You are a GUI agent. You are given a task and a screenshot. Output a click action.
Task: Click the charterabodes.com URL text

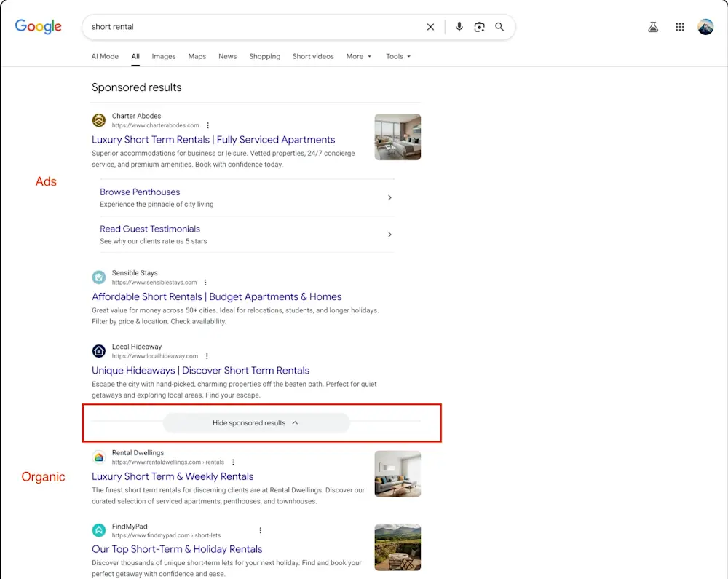pos(156,125)
